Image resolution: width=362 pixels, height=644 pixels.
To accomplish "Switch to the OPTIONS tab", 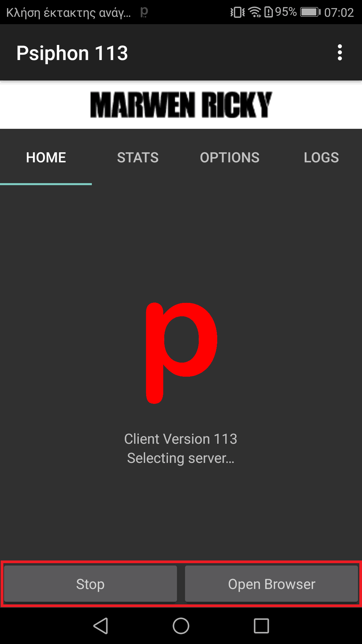I will click(230, 157).
